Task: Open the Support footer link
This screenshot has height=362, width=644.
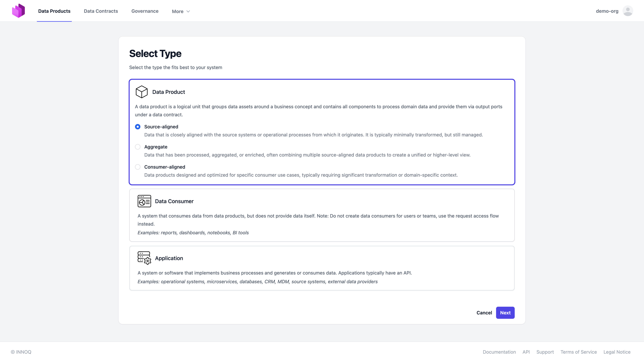Action: tap(545, 352)
